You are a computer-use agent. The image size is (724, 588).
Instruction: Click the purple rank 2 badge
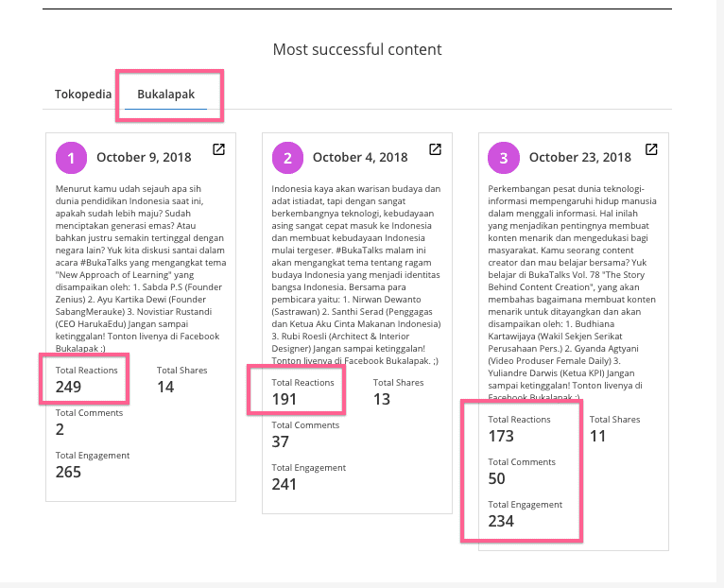[x=287, y=158]
